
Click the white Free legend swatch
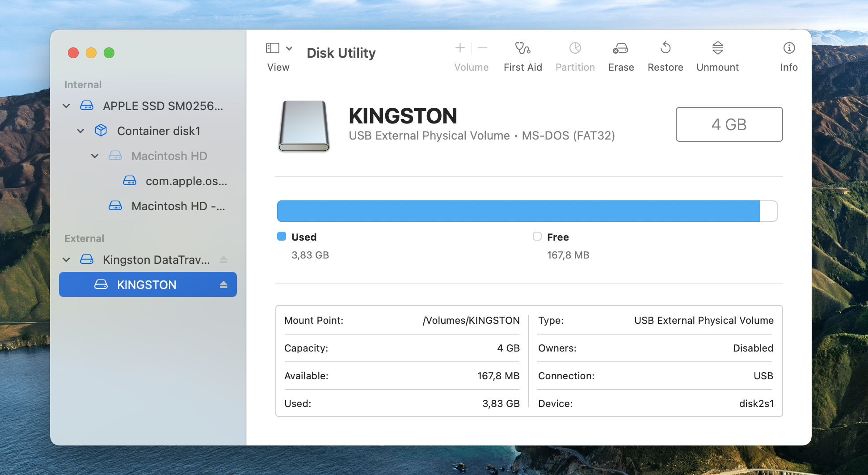pos(537,236)
